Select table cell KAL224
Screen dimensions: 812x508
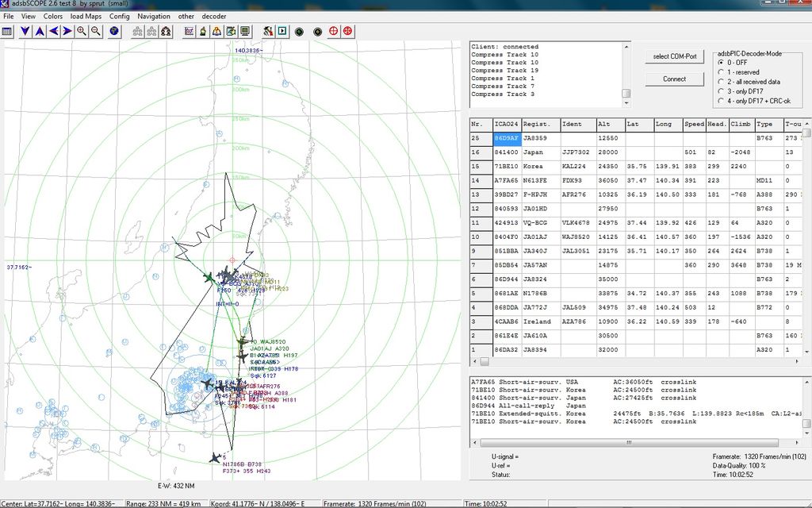577,167
